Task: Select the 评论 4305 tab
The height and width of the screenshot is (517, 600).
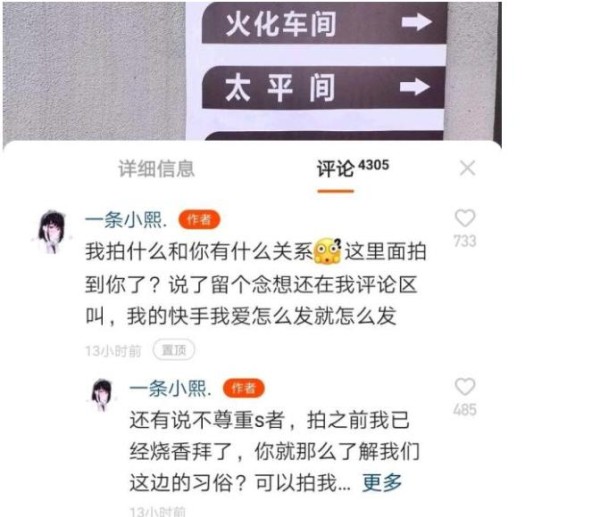Action: (353, 168)
